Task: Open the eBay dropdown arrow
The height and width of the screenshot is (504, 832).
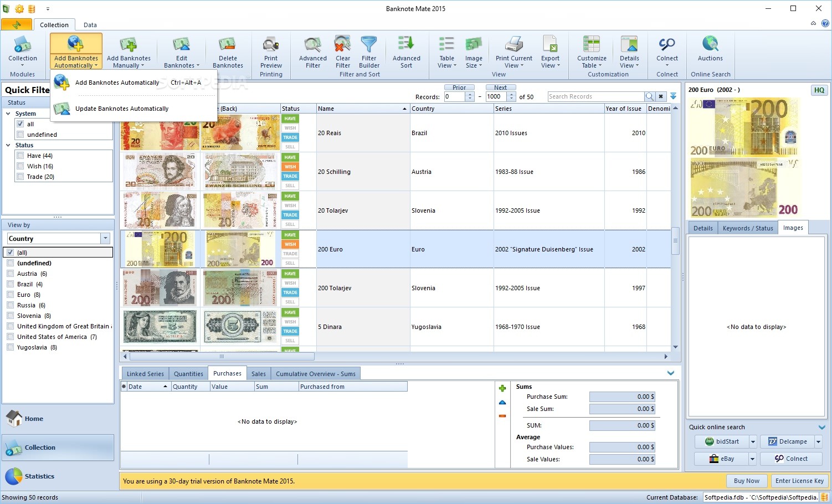Action: pos(752,459)
